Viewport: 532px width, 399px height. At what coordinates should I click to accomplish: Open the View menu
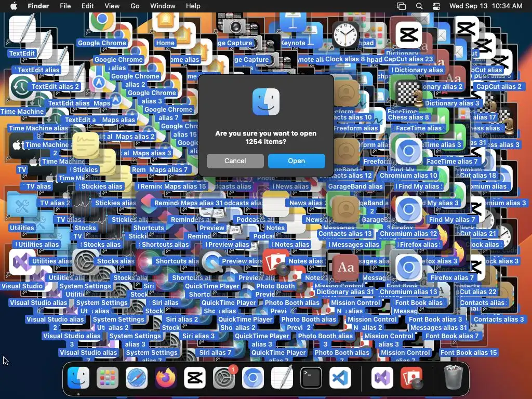pos(112,6)
